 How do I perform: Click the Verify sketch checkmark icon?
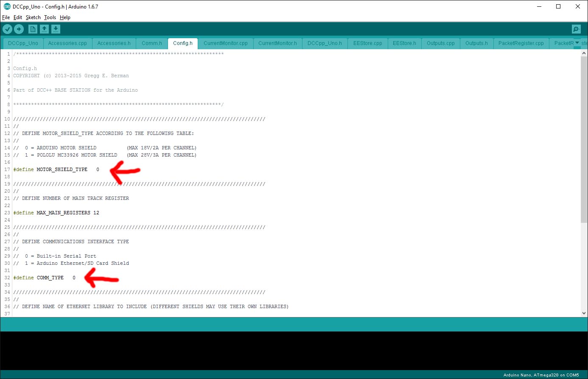point(8,29)
